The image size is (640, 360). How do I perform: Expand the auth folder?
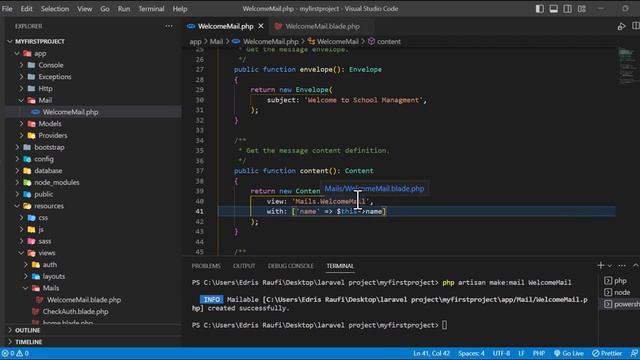coord(26,264)
